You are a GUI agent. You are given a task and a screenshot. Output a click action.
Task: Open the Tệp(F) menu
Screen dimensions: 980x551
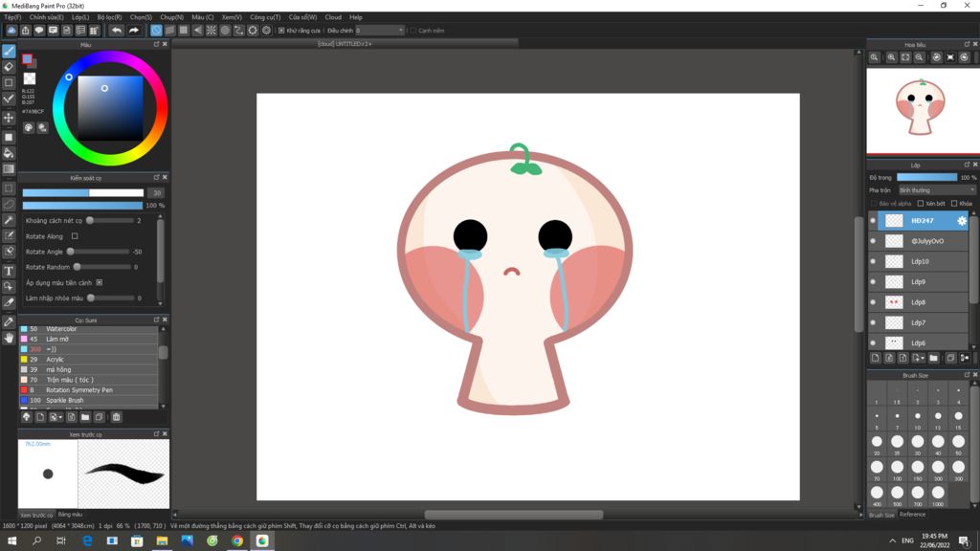12,17
